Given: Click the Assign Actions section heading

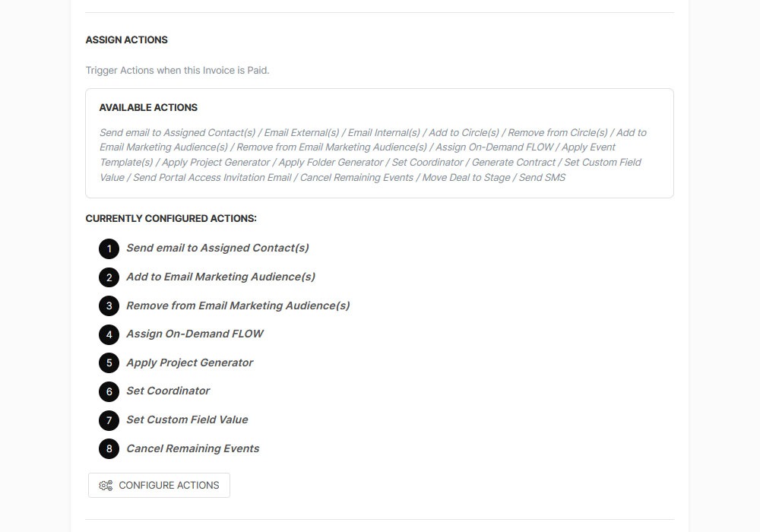Looking at the screenshot, I should [x=126, y=40].
